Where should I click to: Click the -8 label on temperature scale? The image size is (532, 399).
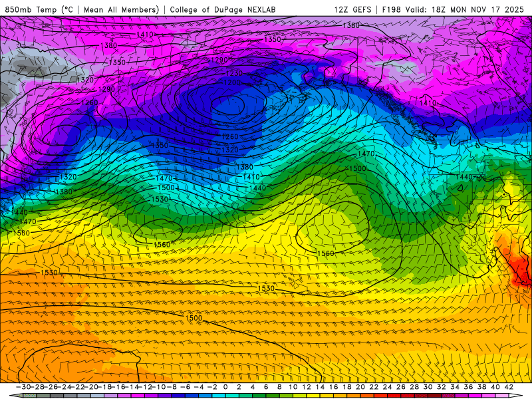[172, 387]
